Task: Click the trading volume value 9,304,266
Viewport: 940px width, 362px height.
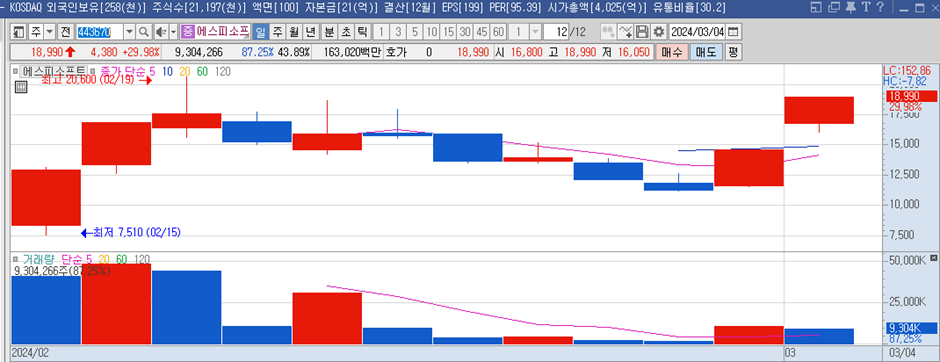Action: 199,53
